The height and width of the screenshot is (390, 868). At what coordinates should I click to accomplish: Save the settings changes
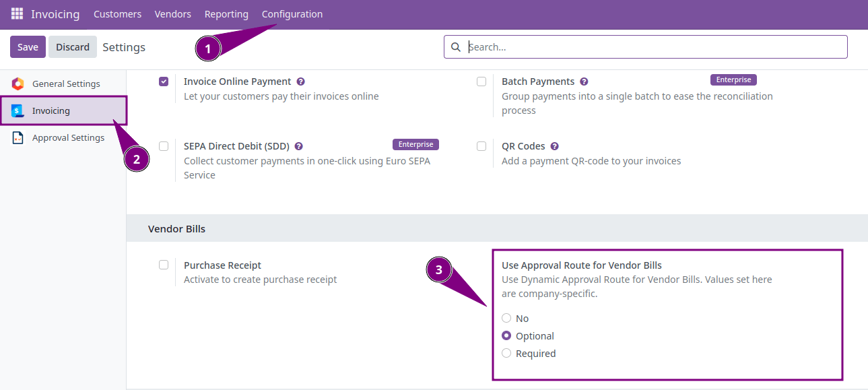[27, 46]
